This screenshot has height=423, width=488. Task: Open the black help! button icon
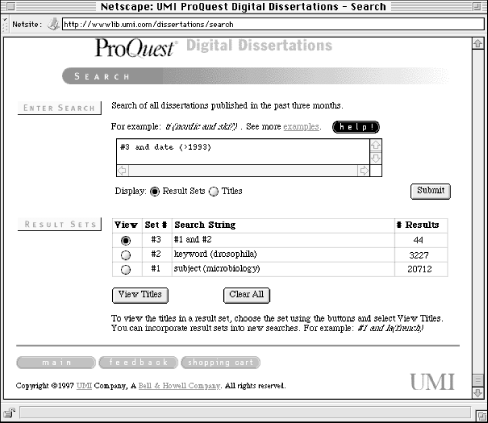tap(356, 127)
